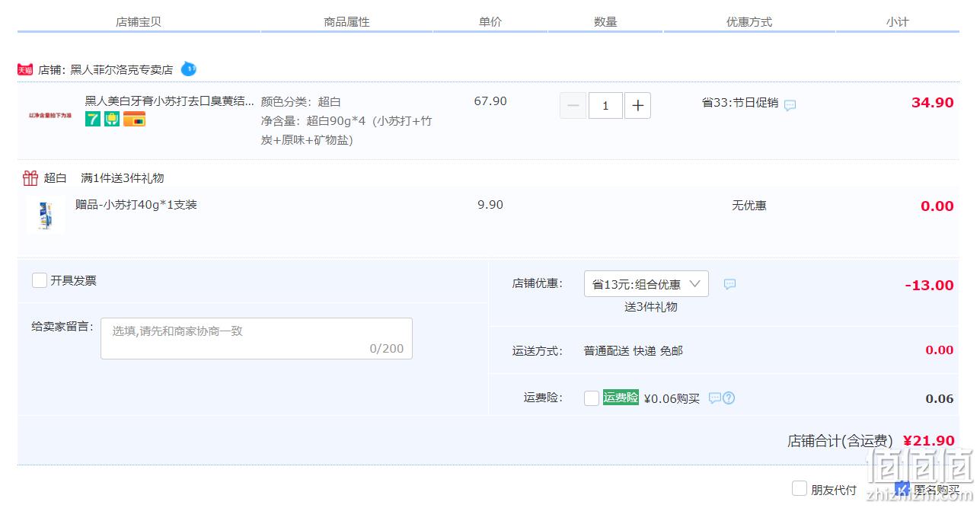Click the gift price 9.90
Screen dimensions: 980x508
point(490,205)
